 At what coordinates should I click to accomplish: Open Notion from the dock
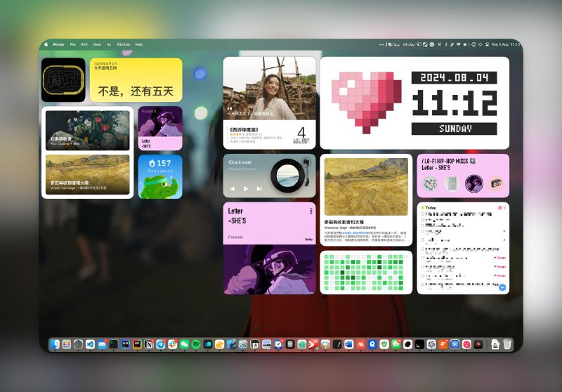pyautogui.click(x=149, y=344)
